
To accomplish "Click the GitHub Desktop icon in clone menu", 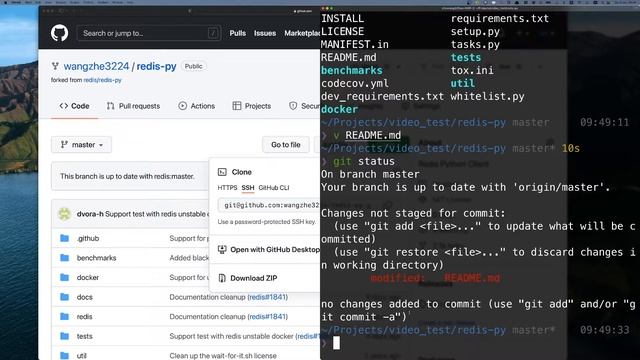I will (x=222, y=249).
